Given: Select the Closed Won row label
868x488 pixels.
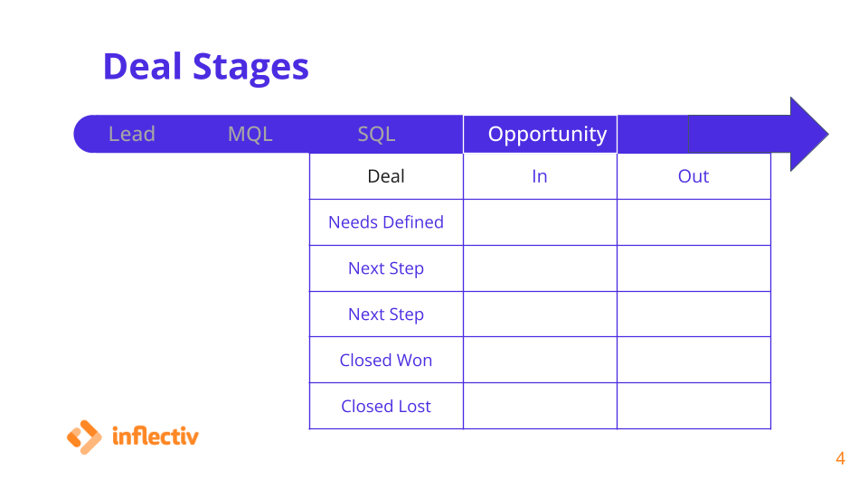Looking at the screenshot, I should click(386, 361).
